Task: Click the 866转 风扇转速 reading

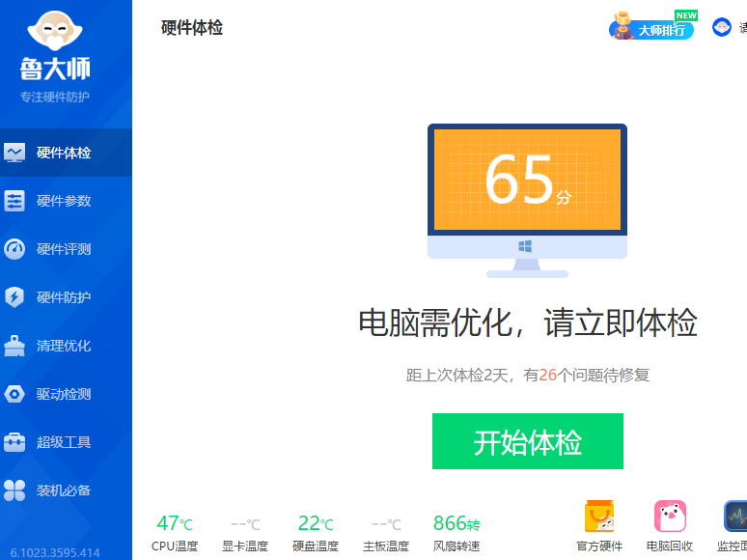Action: [x=456, y=532]
